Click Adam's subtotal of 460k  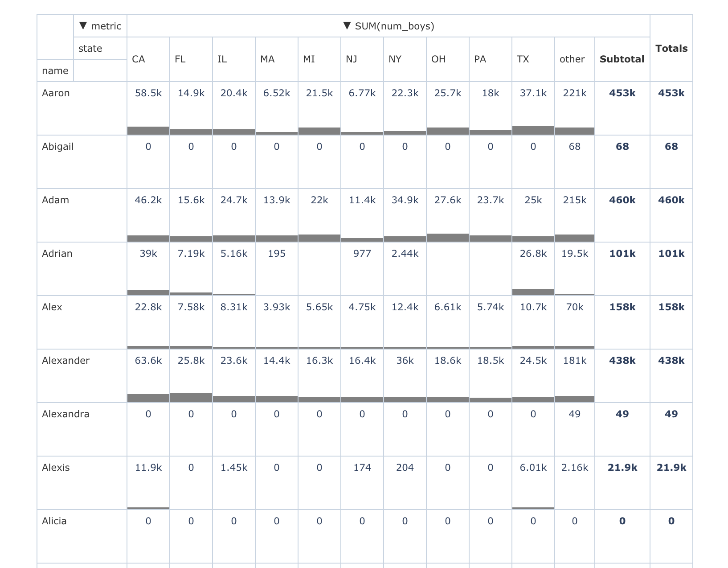[622, 200]
